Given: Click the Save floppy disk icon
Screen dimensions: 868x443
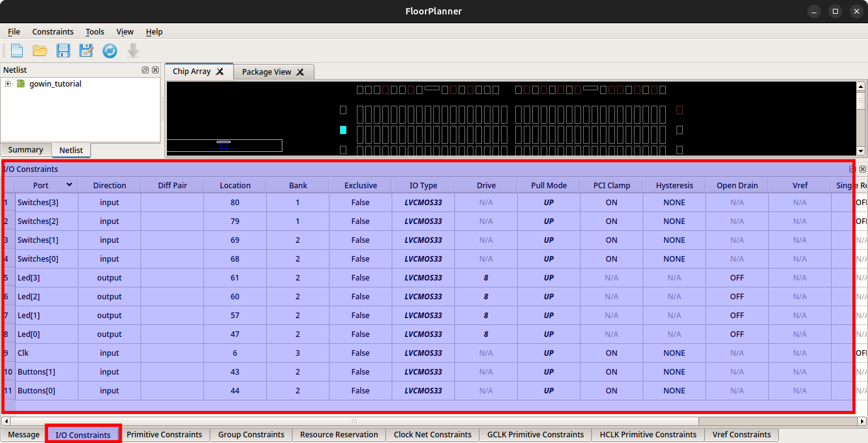Looking at the screenshot, I should 63,51.
